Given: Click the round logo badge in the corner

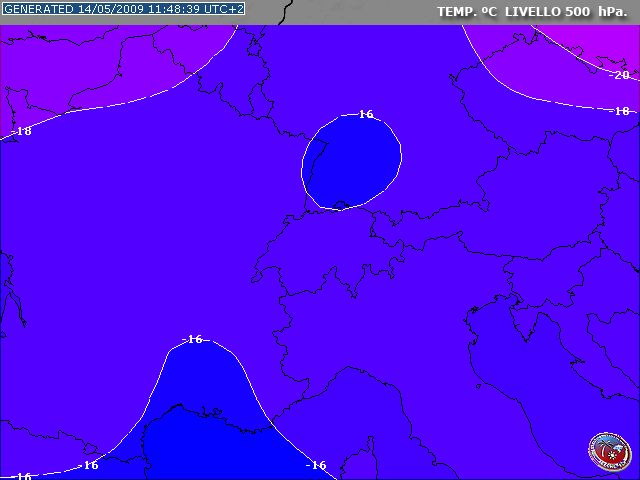Looking at the screenshot, I should (609, 451).
